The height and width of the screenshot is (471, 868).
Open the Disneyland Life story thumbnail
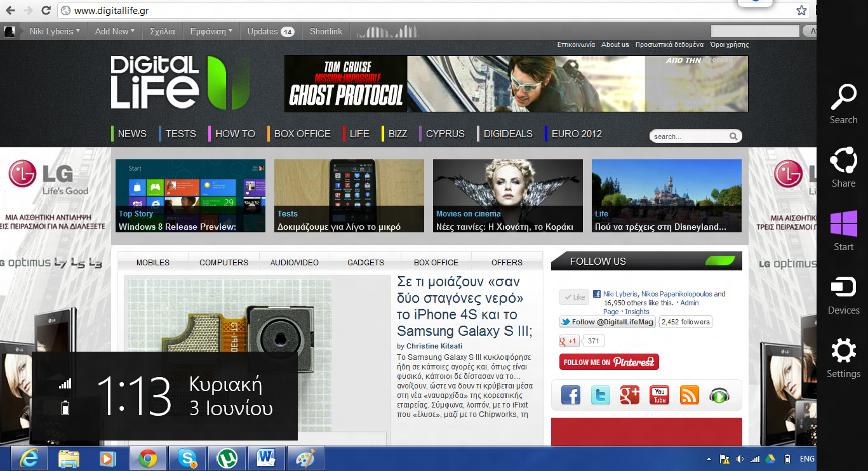[667, 196]
